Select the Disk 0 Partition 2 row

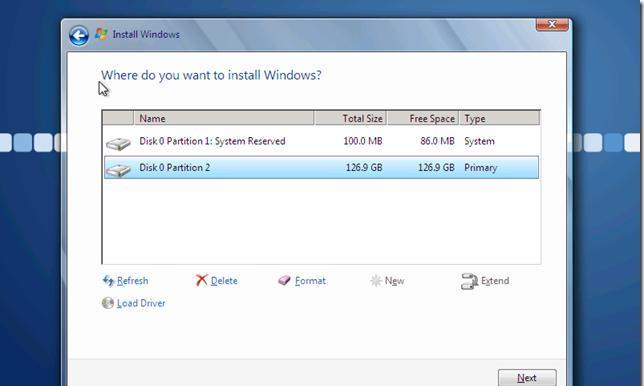321,167
